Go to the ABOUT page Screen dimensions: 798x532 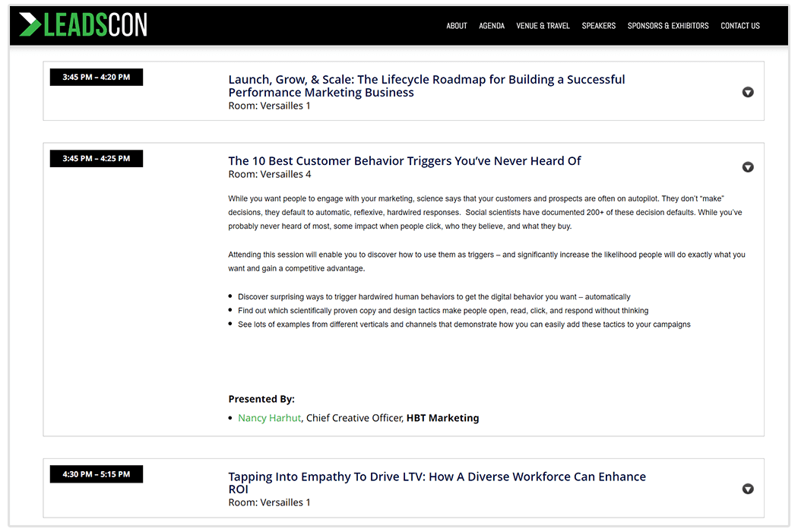(456, 25)
